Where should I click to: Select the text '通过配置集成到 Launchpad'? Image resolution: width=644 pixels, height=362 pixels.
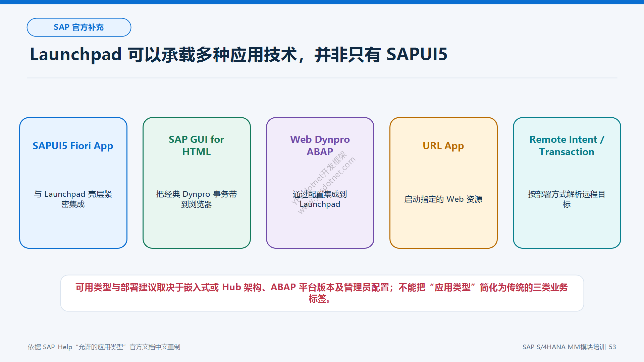[x=320, y=199]
